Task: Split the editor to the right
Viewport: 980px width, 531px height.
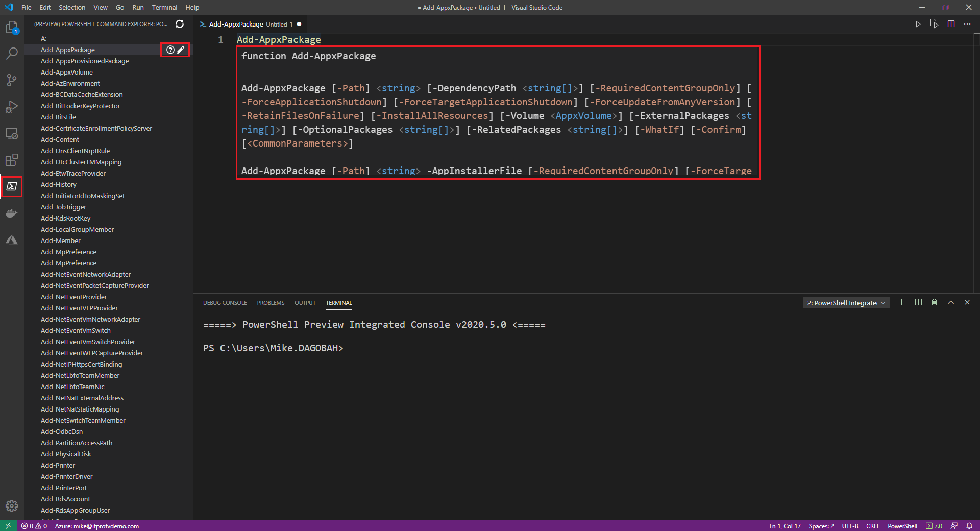Action: tap(951, 24)
